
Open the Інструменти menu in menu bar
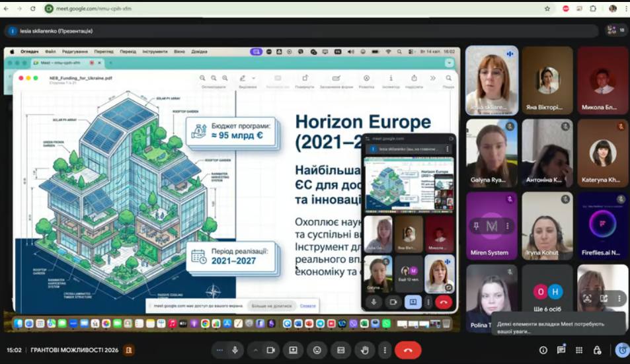[x=155, y=52]
